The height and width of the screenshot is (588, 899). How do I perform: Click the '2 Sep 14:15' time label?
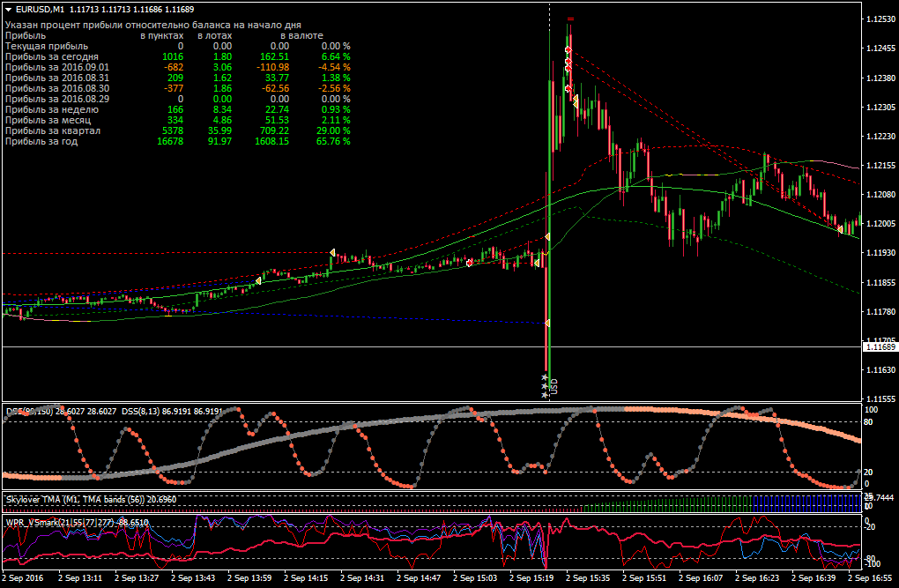tap(307, 577)
